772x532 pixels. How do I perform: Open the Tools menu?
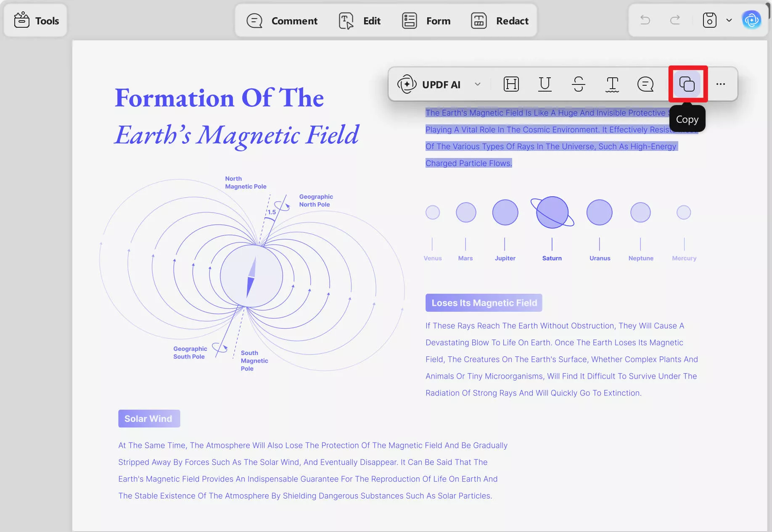click(x=36, y=21)
